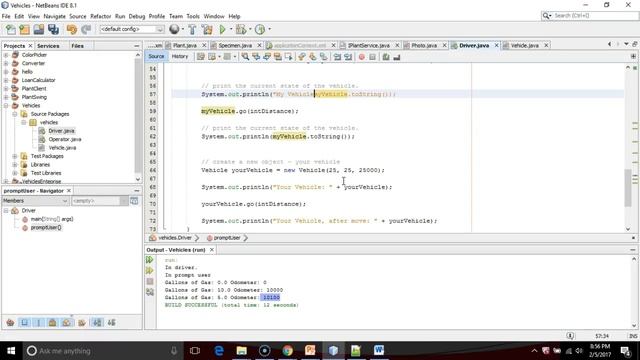Click the red breakpoint macro record icon
640x360 pixels.
click(x=361, y=57)
